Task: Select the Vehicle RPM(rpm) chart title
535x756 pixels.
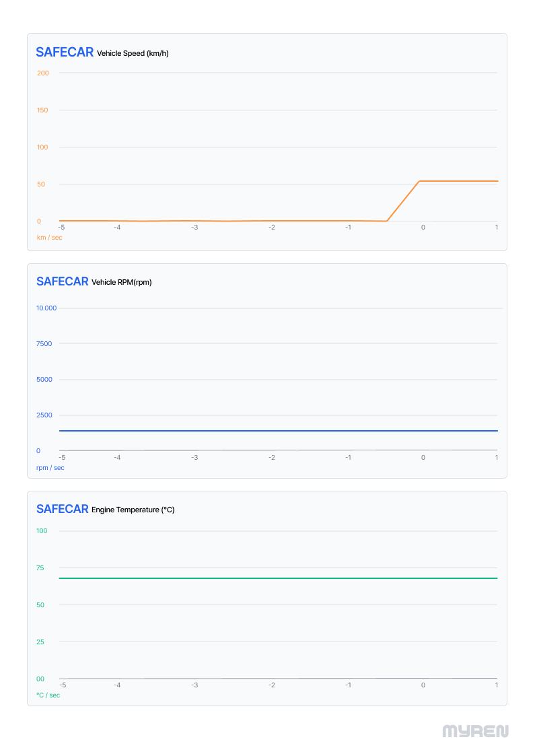Action: tap(122, 282)
